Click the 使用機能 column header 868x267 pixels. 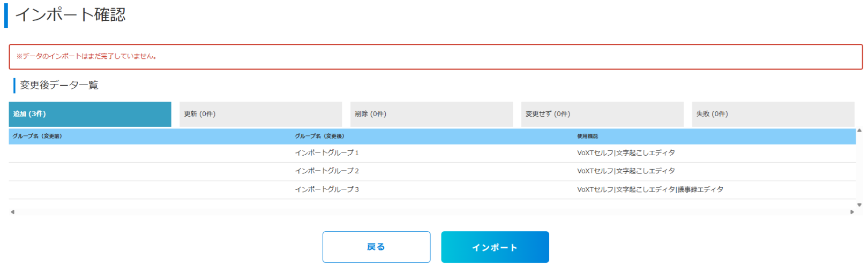[x=588, y=136]
